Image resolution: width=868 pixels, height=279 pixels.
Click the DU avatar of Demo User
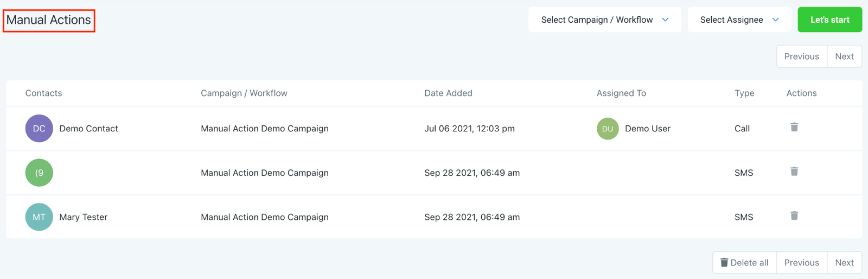[608, 129]
